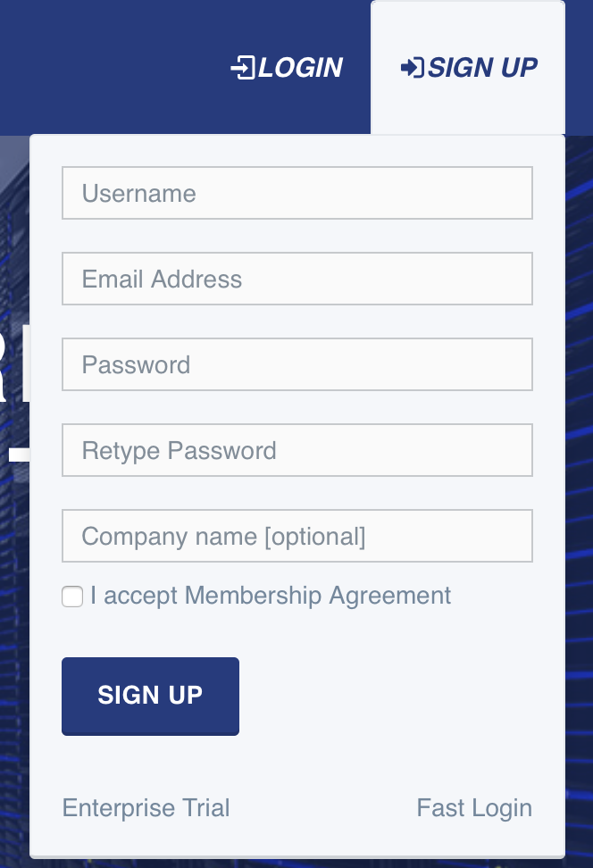Screen dimensions: 593x868
Task: Click the background strip below the sign-up panel
Action: pos(295,864)
